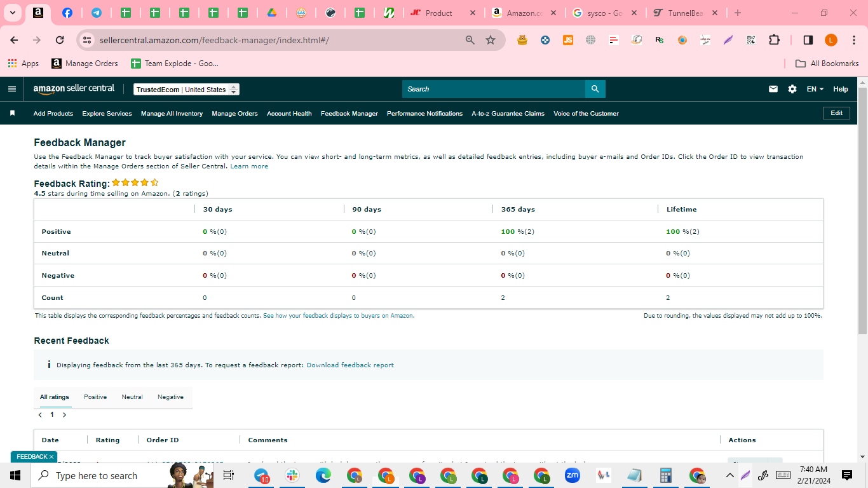Open Zoom from the taskbar
Screen dimensions: 868x488
[573, 475]
